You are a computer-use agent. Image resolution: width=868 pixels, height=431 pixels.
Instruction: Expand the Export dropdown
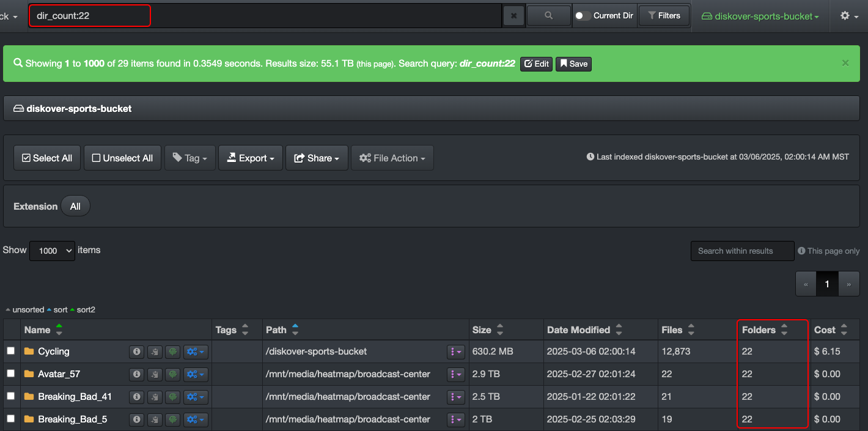[251, 158]
